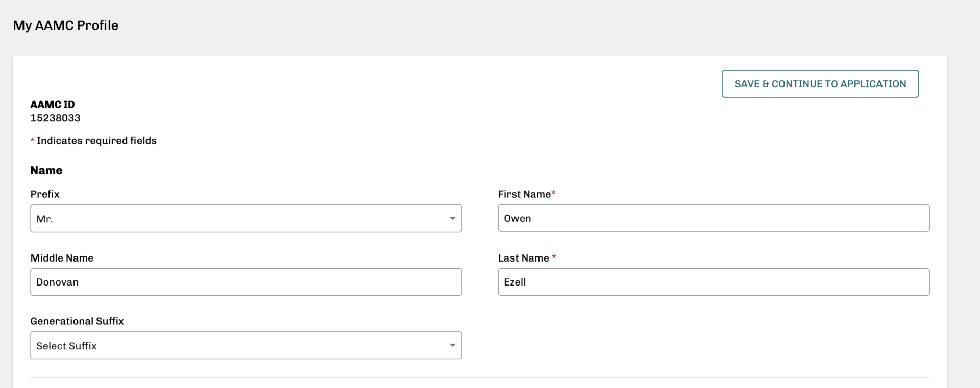This screenshot has width=980, height=388.
Task: Select the Last Name field containing Ezell
Action: tap(713, 282)
